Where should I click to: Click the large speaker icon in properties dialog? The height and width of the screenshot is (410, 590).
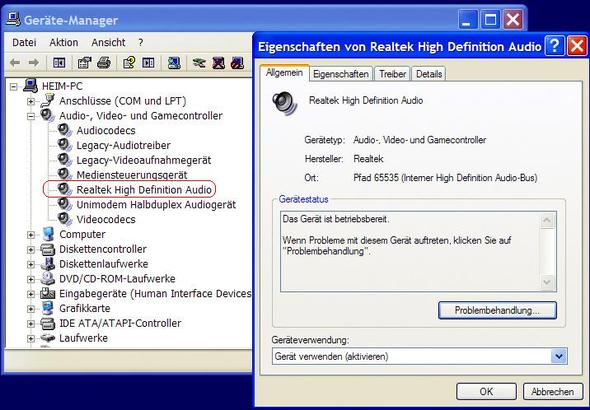pos(285,103)
